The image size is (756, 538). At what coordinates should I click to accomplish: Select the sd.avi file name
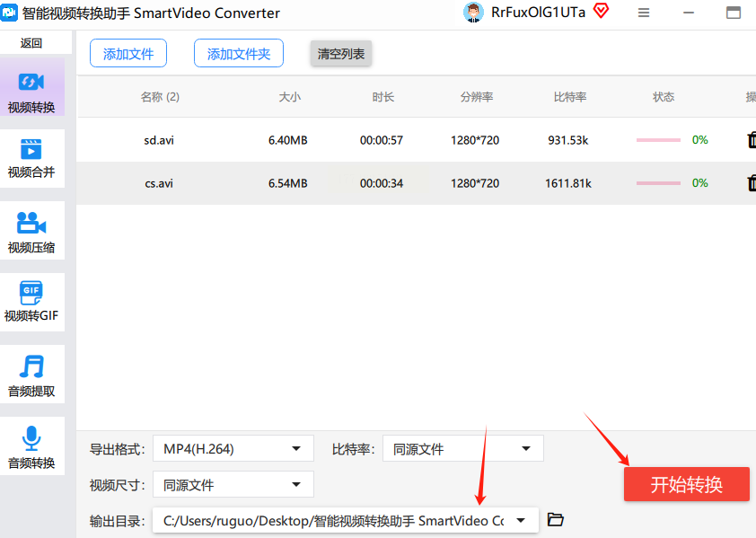[159, 140]
